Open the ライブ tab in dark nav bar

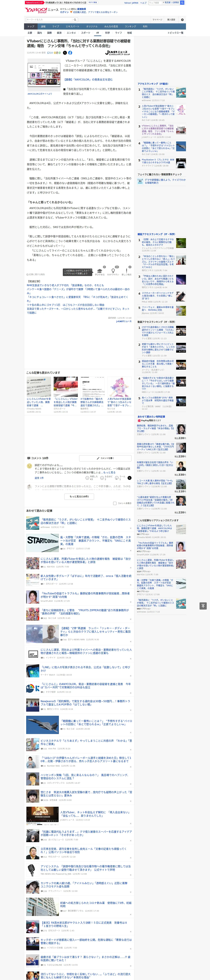tap(56, 27)
